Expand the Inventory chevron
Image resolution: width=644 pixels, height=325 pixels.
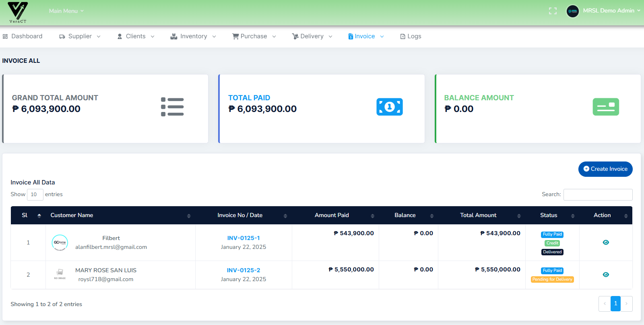point(214,37)
